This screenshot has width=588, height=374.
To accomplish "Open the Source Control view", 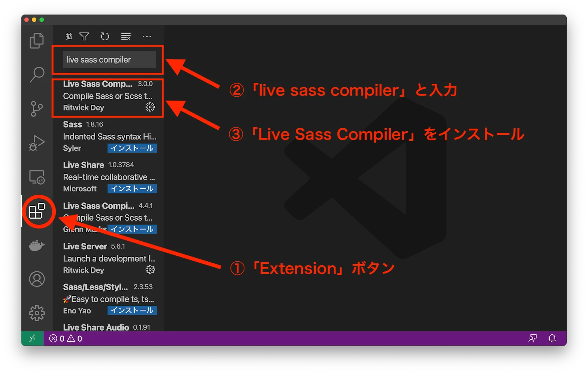I will click(36, 108).
